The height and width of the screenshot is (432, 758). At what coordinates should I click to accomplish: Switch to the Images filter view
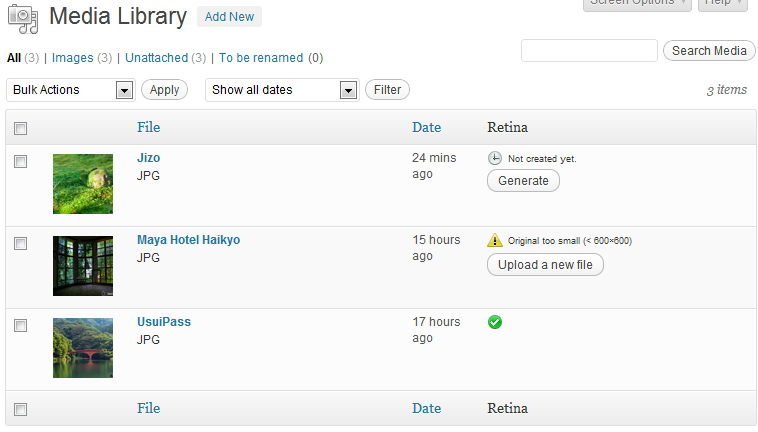pyautogui.click(x=73, y=58)
